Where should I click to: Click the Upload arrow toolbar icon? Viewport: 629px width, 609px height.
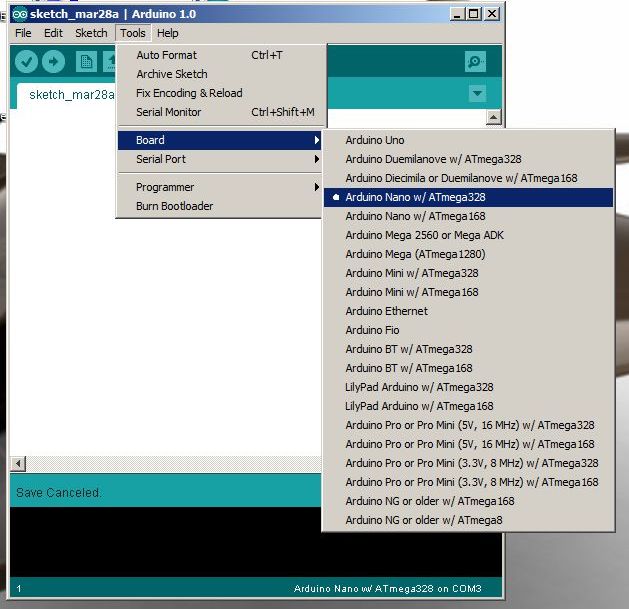[53, 62]
